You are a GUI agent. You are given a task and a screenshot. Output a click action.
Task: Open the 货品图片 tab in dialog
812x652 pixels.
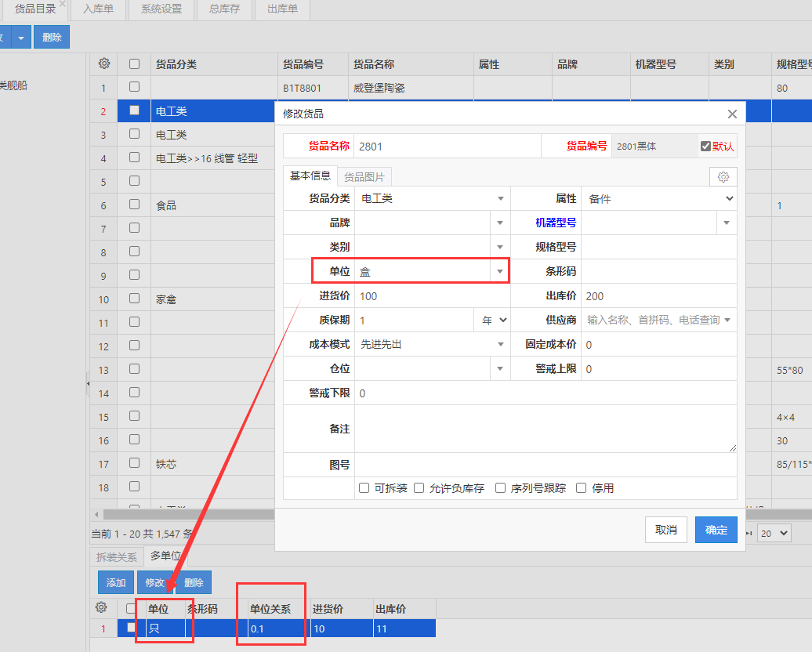(x=364, y=177)
